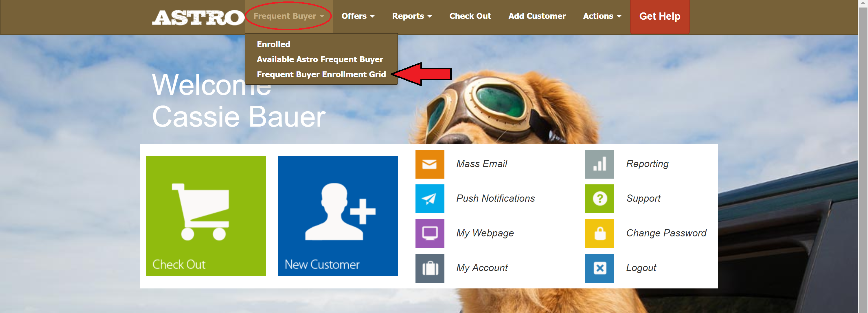Click the blue Logout X icon
Image resolution: width=868 pixels, height=313 pixels.
tap(599, 268)
